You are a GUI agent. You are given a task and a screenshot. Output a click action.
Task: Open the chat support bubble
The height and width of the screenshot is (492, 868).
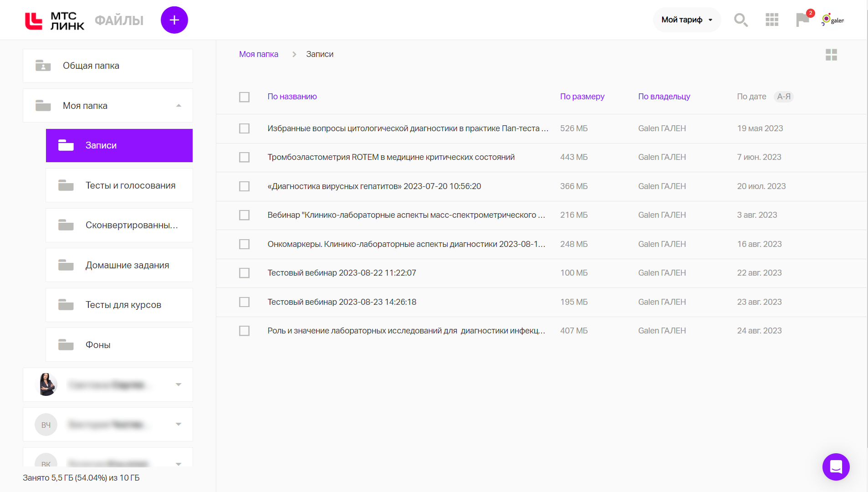pos(836,467)
